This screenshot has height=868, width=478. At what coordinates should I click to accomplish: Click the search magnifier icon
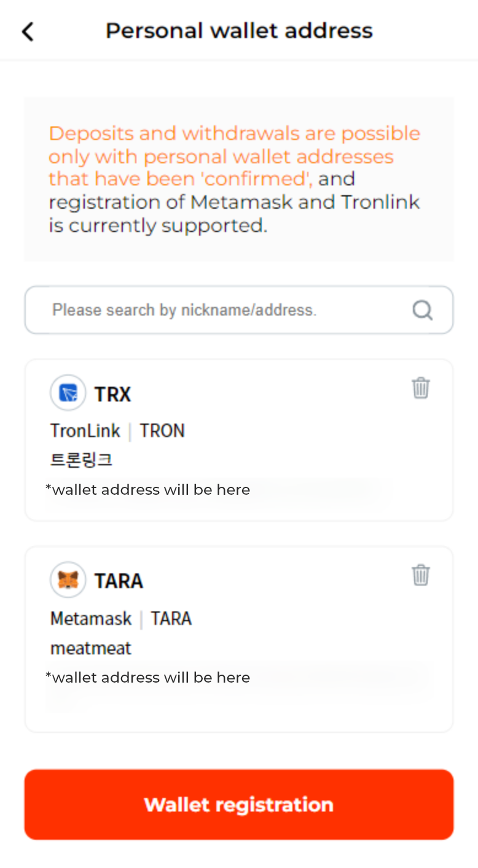point(422,310)
